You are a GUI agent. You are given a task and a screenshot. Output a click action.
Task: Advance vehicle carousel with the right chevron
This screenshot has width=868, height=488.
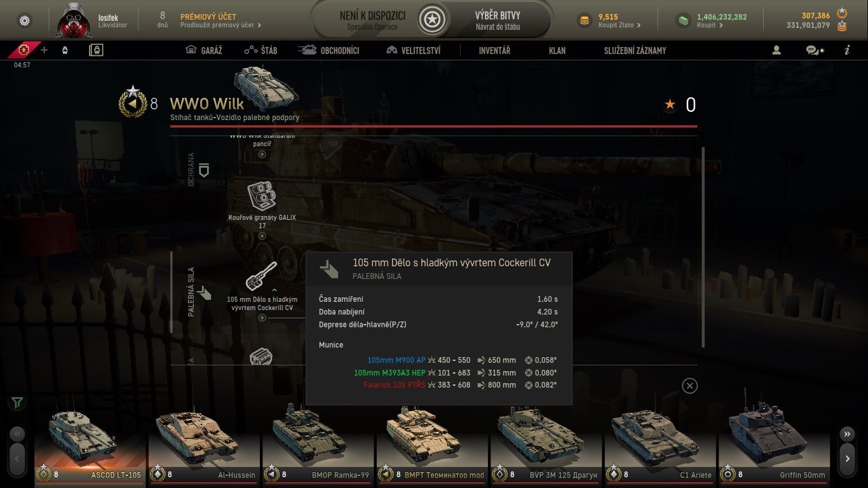click(x=848, y=457)
